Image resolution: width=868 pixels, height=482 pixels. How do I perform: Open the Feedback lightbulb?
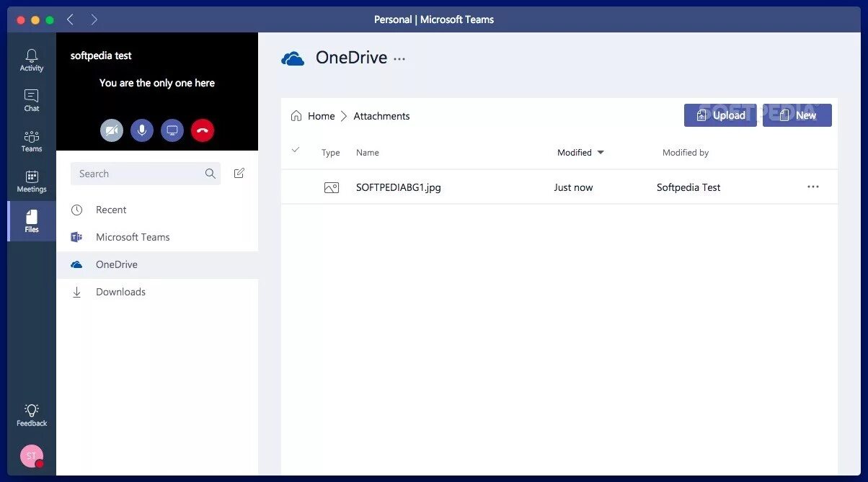(32, 415)
